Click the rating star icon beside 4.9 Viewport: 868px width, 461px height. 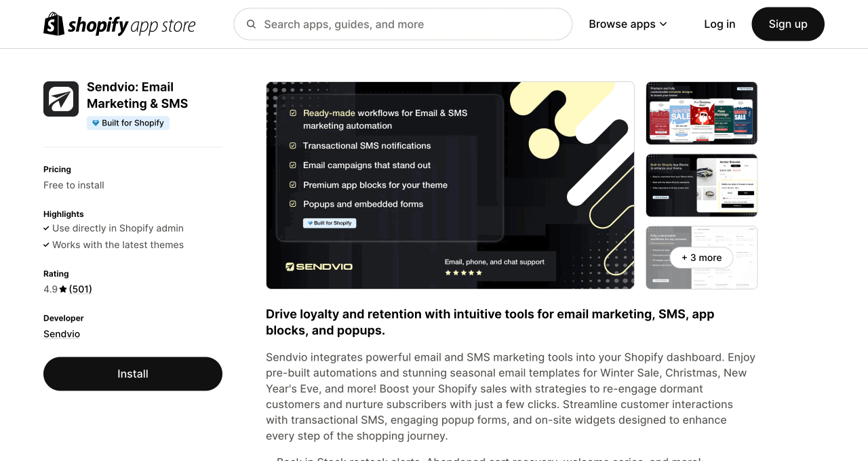(x=63, y=289)
